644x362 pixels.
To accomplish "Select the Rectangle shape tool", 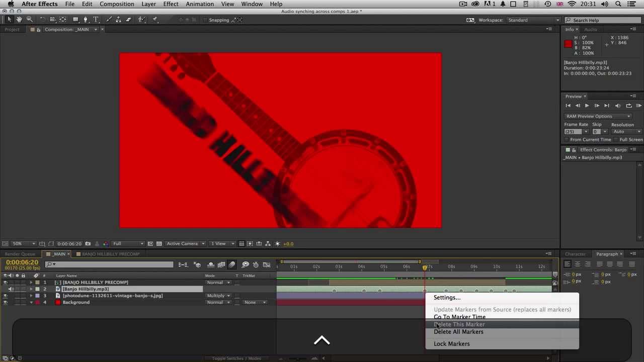I will pyautogui.click(x=75, y=20).
